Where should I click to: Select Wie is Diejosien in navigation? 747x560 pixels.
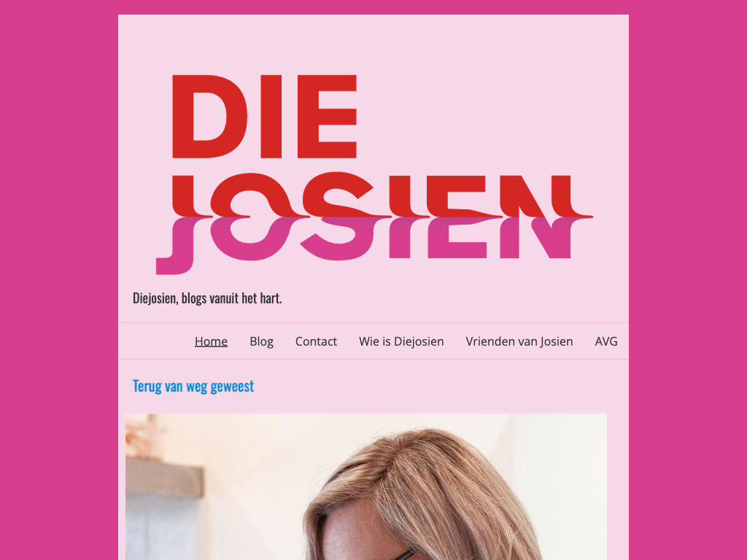[401, 341]
